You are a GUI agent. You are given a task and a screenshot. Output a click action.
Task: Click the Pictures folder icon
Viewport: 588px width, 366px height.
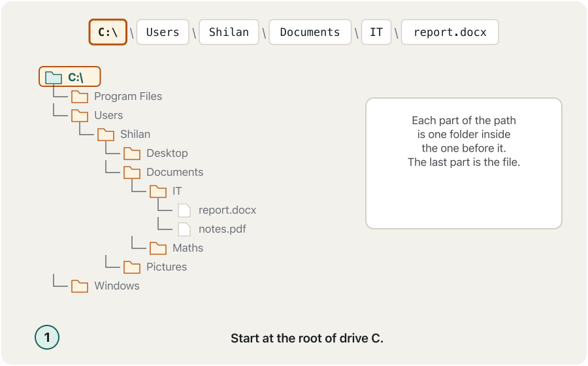coord(132,267)
